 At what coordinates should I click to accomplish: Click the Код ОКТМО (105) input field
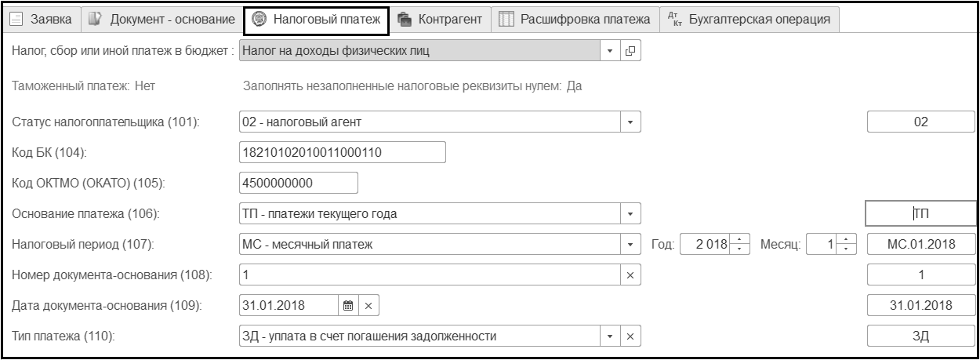[297, 183]
